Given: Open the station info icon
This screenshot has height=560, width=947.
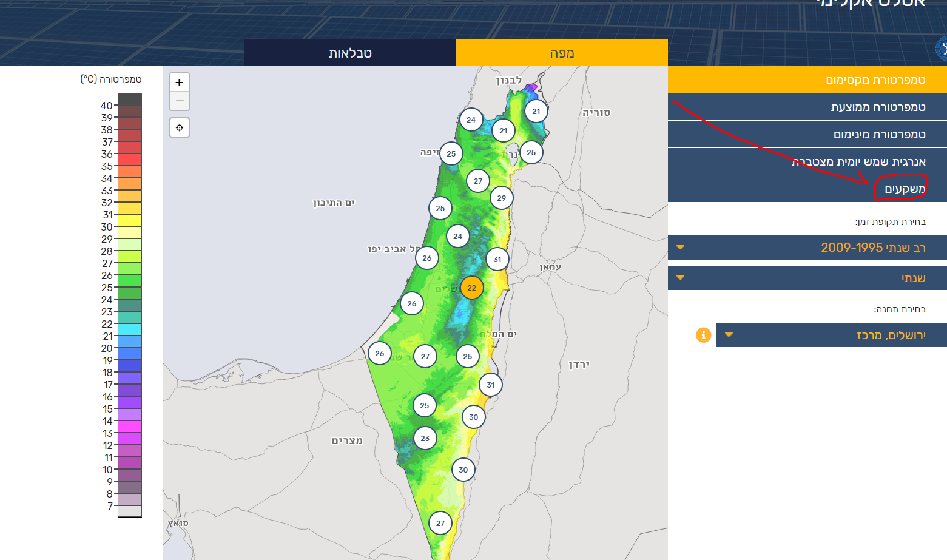Looking at the screenshot, I should 703,335.
